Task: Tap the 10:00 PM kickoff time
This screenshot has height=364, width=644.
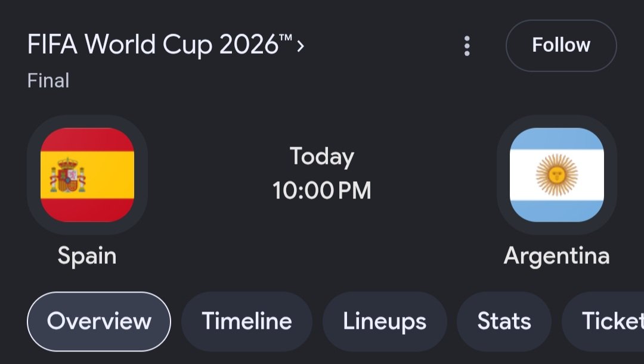Action: coord(321,191)
